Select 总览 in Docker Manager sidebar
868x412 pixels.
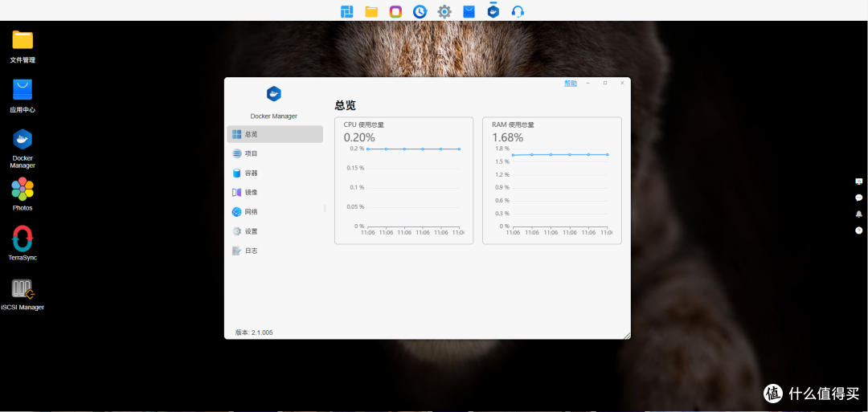coord(275,134)
